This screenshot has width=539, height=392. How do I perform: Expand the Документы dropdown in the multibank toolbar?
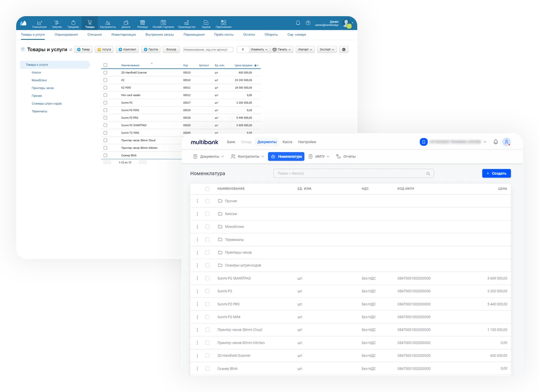209,157
